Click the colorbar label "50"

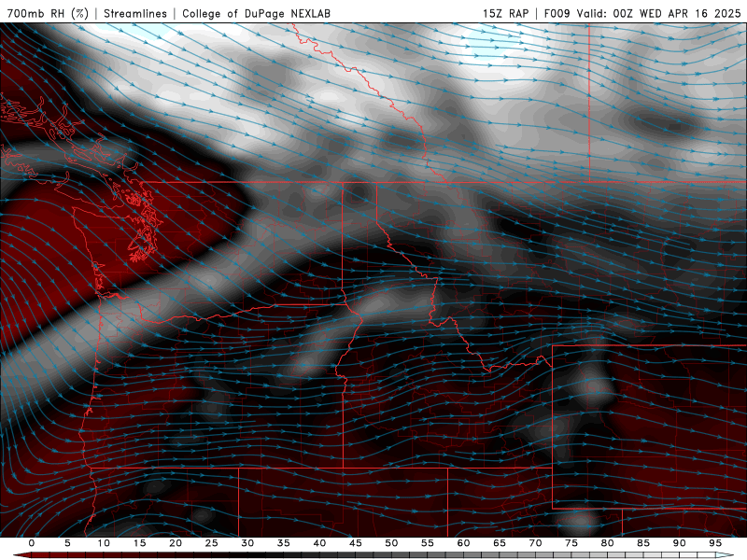tap(391, 543)
